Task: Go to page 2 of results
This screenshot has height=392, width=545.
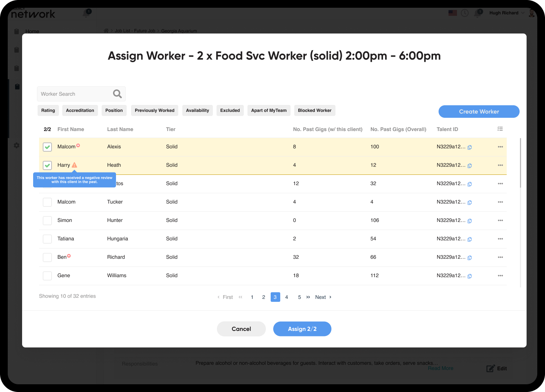Action: pos(264,297)
